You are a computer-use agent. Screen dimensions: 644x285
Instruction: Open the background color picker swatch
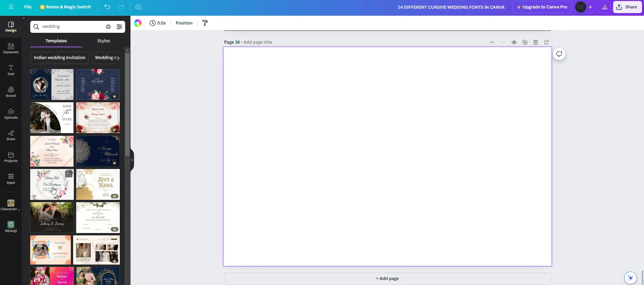[138, 23]
